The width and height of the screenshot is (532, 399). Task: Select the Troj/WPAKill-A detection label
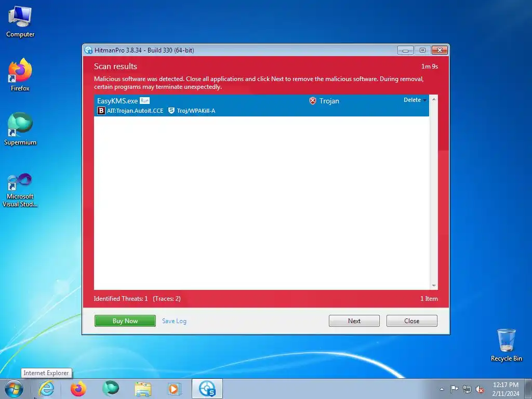(x=196, y=111)
